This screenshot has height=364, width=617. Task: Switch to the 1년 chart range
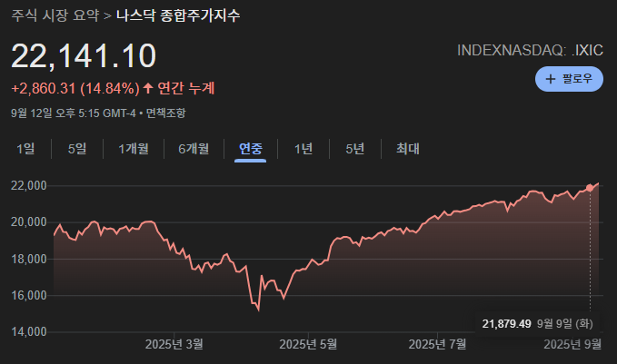(x=304, y=149)
